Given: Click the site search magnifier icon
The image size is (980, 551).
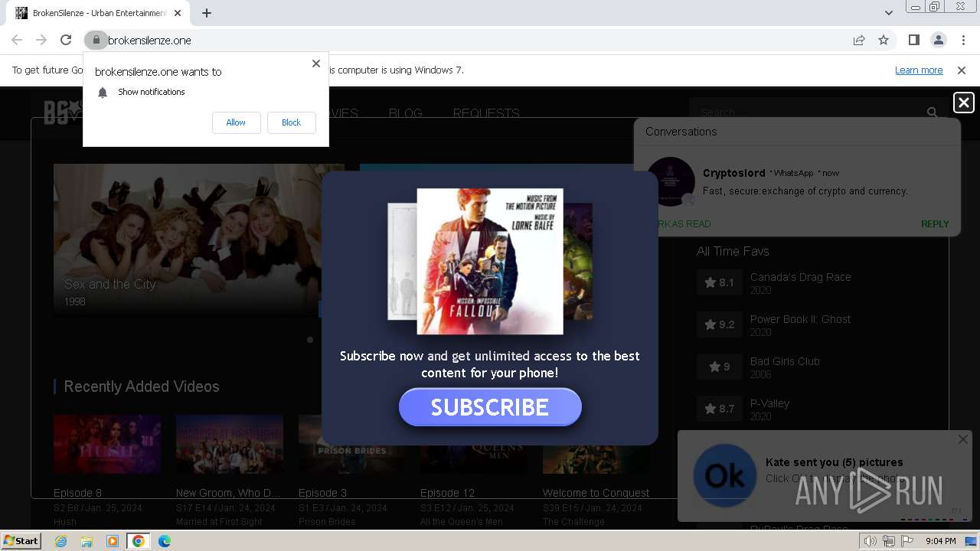Looking at the screenshot, I should pyautogui.click(x=932, y=112).
